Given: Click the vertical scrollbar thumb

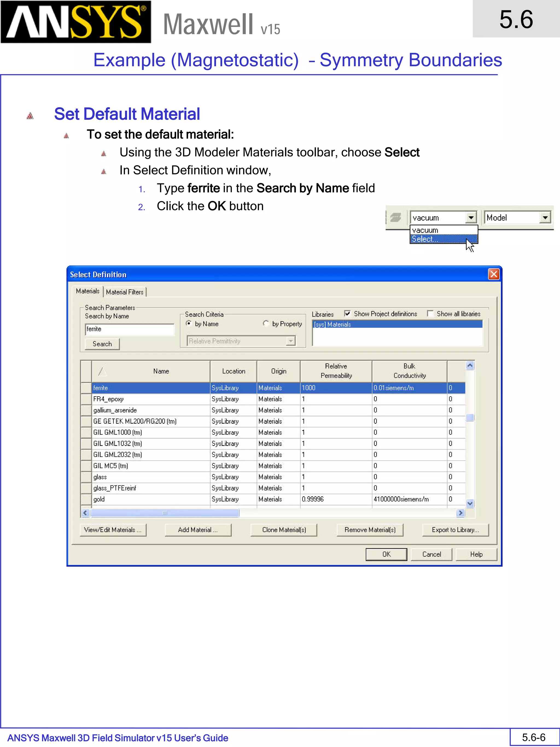Looking at the screenshot, I should (x=470, y=417).
